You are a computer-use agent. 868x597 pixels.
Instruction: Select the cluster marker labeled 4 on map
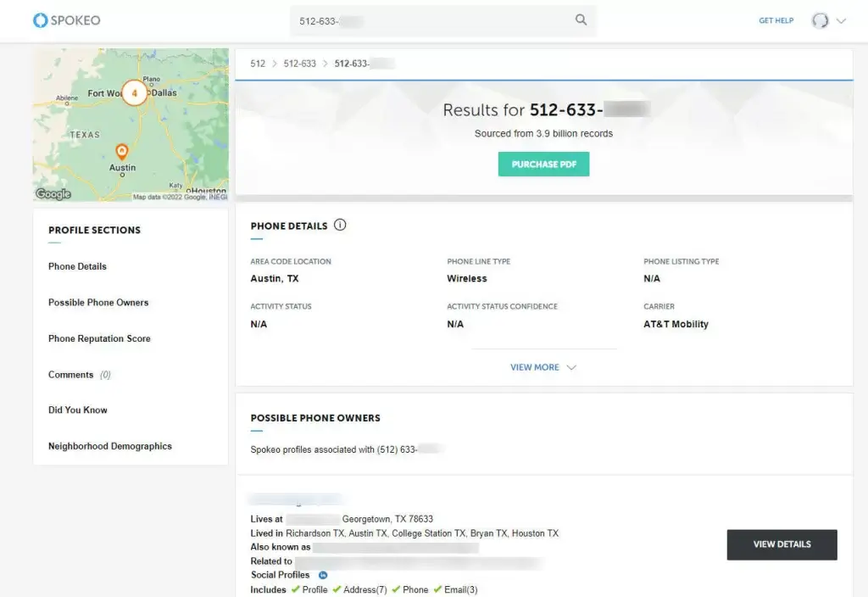coord(134,93)
